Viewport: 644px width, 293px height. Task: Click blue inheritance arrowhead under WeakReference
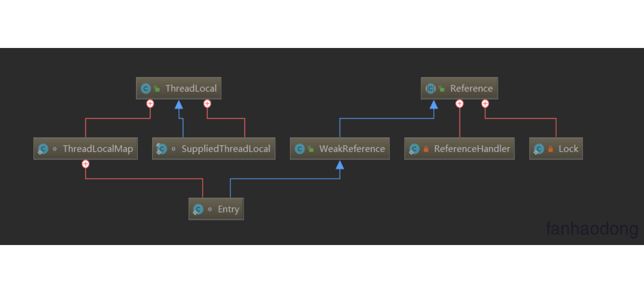tap(340, 165)
